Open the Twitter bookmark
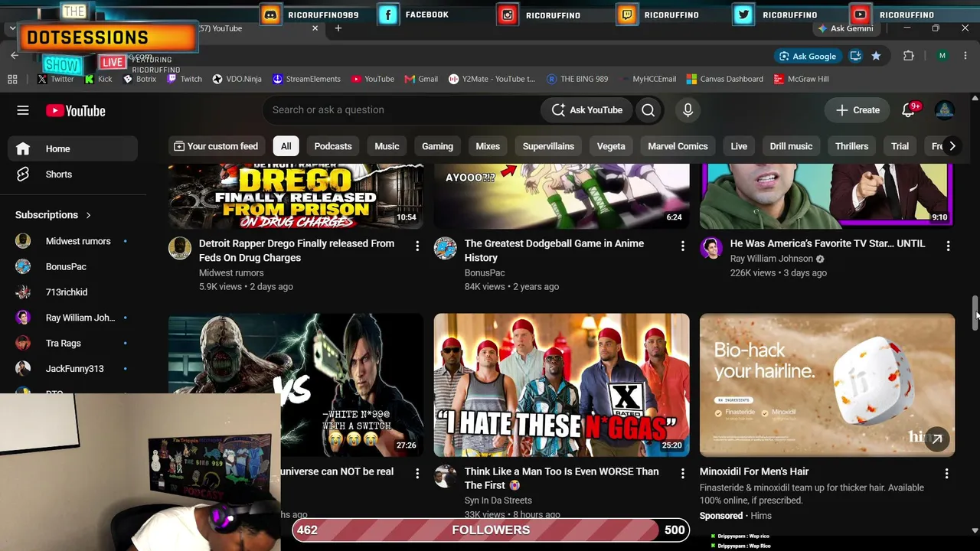Screen dimensions: 980x551 tap(56, 79)
